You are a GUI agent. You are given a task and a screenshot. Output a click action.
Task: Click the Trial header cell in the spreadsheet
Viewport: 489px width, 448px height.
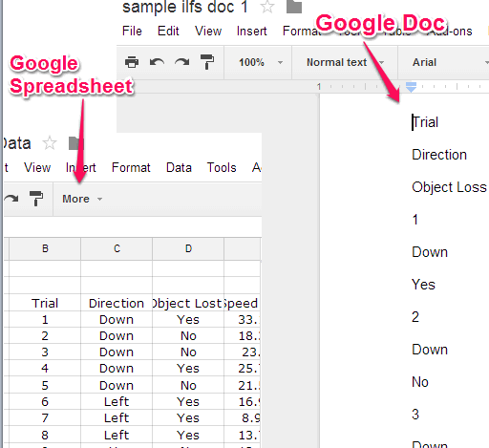45,303
